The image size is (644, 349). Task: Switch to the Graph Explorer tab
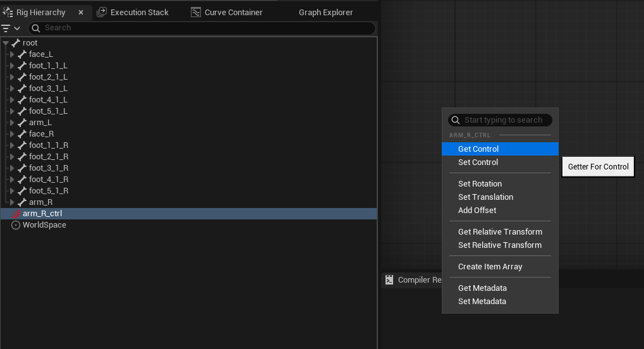click(325, 13)
